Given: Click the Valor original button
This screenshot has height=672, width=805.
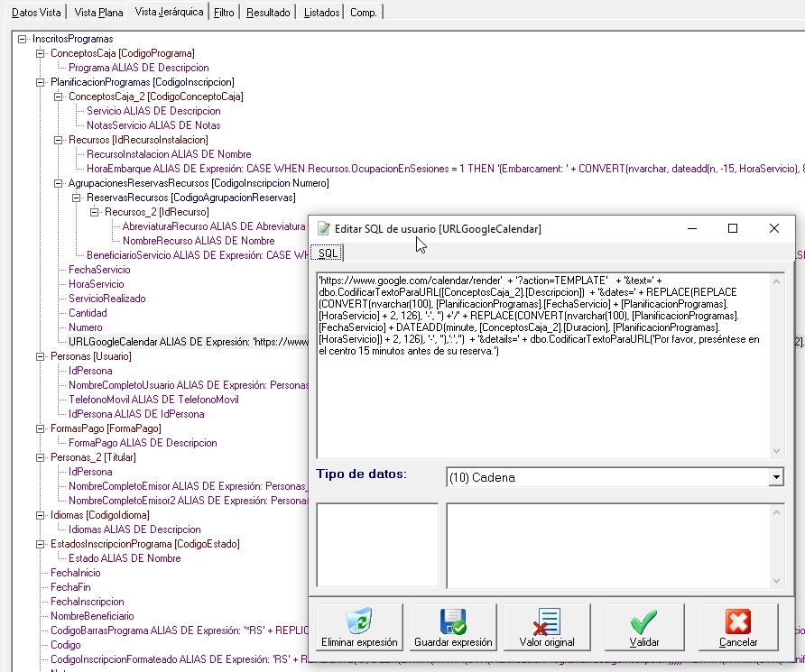Looking at the screenshot, I should (x=547, y=627).
